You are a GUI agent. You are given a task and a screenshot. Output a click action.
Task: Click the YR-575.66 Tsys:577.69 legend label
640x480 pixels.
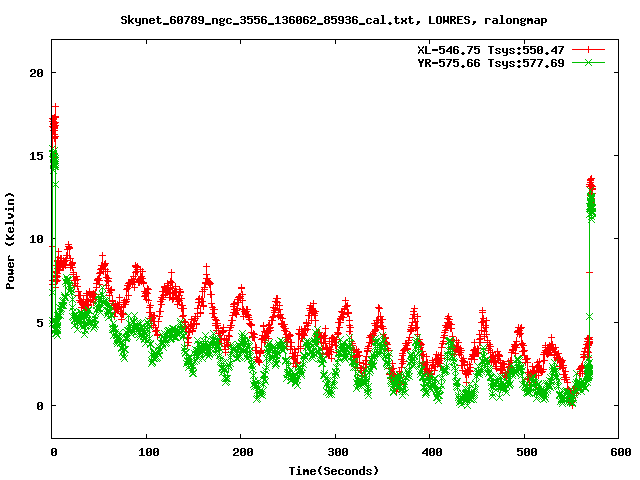point(491,63)
